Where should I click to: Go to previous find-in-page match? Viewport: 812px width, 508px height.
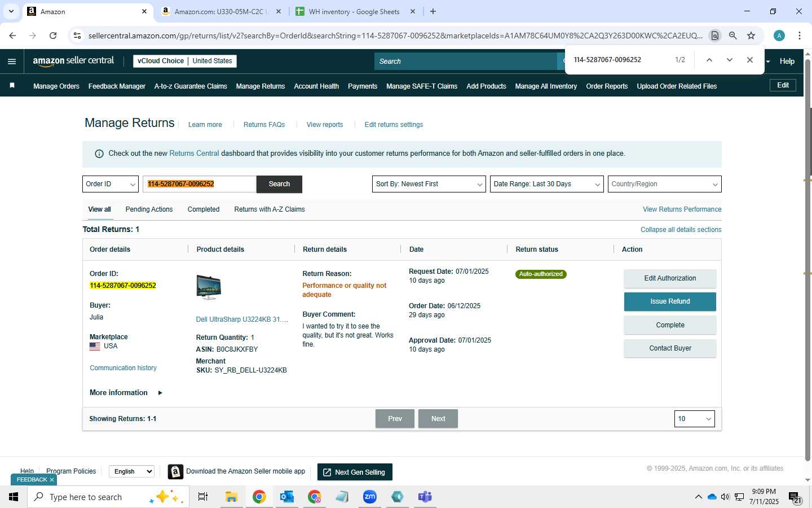click(709, 60)
